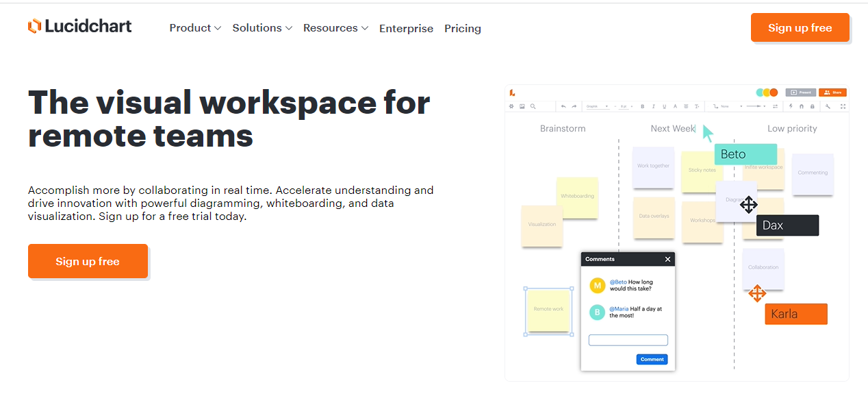Select the Remote work sticky note
868x394 pixels.
pos(548,310)
